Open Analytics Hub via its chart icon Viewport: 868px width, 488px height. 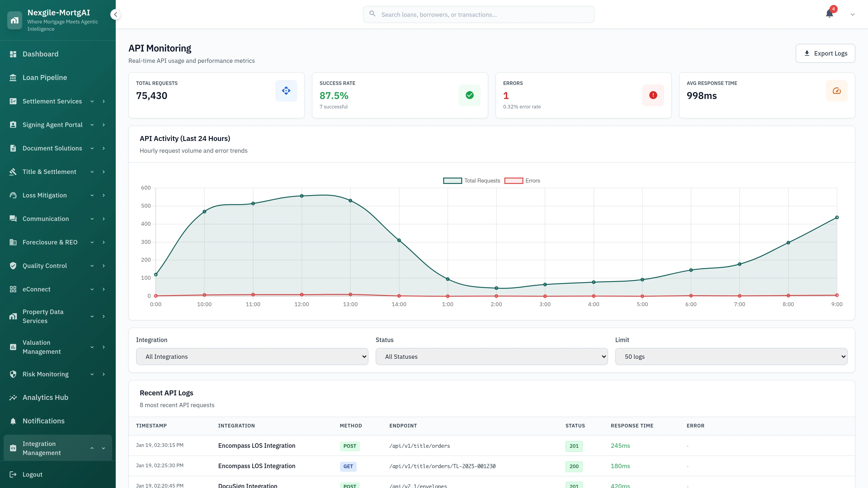pos(13,397)
